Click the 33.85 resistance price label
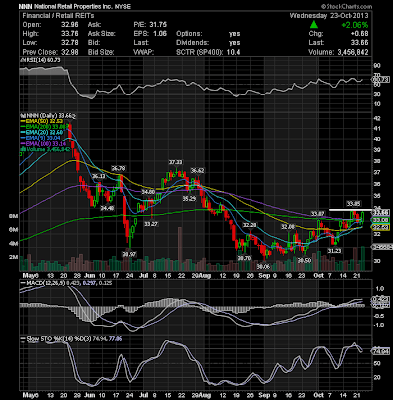393x400 pixels. pos(353,203)
